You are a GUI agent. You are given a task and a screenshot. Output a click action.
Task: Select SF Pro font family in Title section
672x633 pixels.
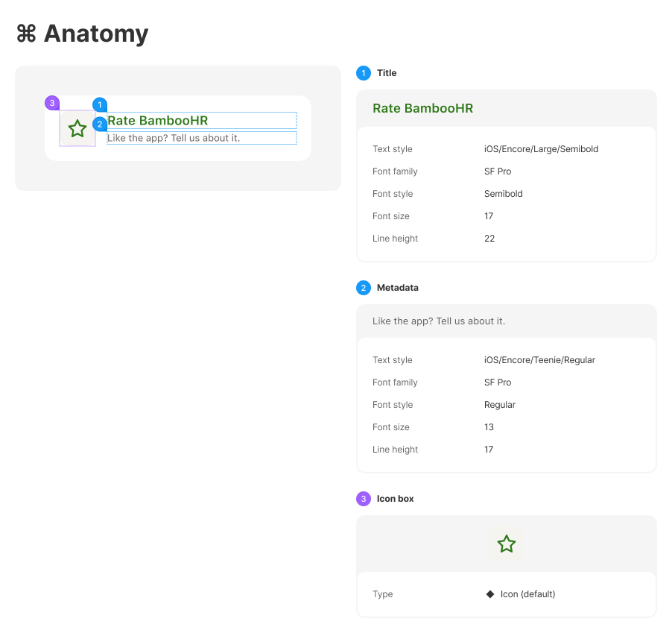point(498,171)
